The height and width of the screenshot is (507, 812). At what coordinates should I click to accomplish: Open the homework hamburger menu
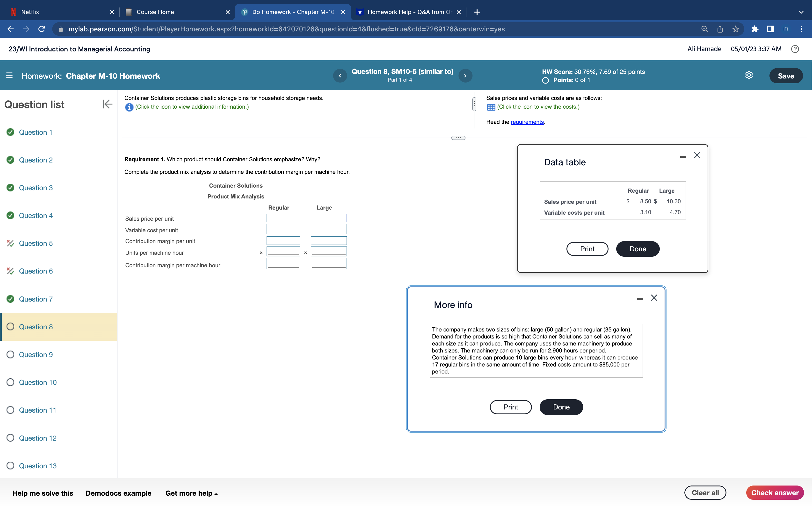tap(9, 76)
